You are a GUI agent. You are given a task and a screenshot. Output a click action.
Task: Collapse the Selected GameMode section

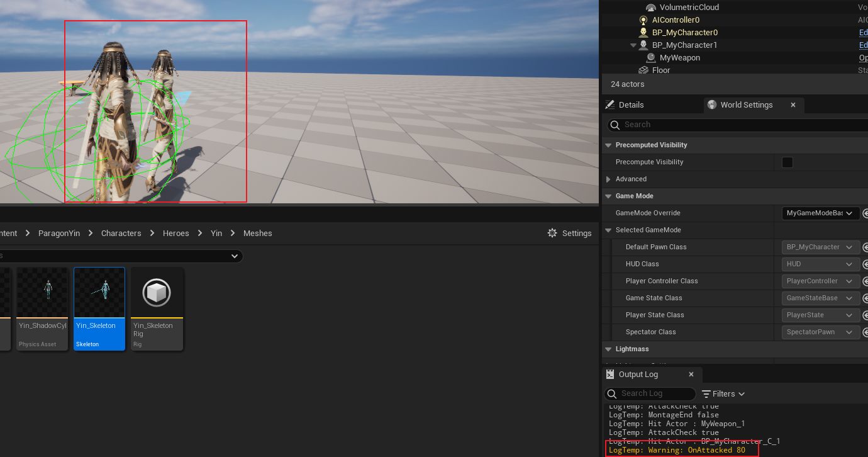coord(608,230)
